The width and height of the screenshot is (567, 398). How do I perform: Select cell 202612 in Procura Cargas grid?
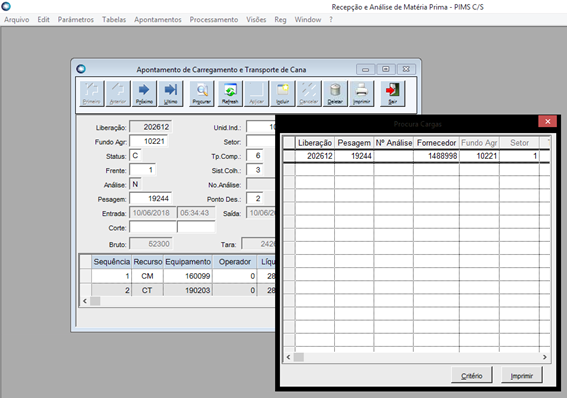[x=315, y=156]
